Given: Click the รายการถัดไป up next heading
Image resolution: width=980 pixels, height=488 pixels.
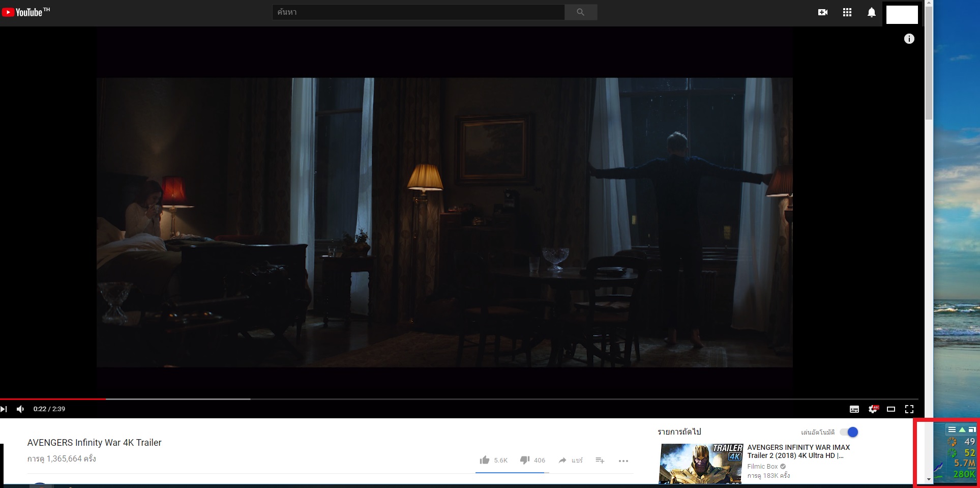Looking at the screenshot, I should point(679,432).
